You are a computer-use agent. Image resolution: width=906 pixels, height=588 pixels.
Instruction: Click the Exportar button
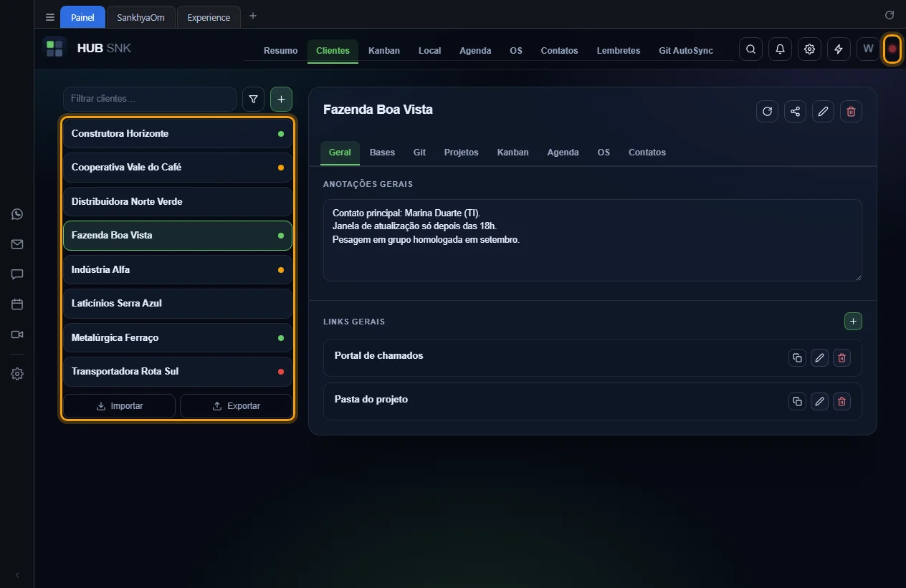click(236, 406)
